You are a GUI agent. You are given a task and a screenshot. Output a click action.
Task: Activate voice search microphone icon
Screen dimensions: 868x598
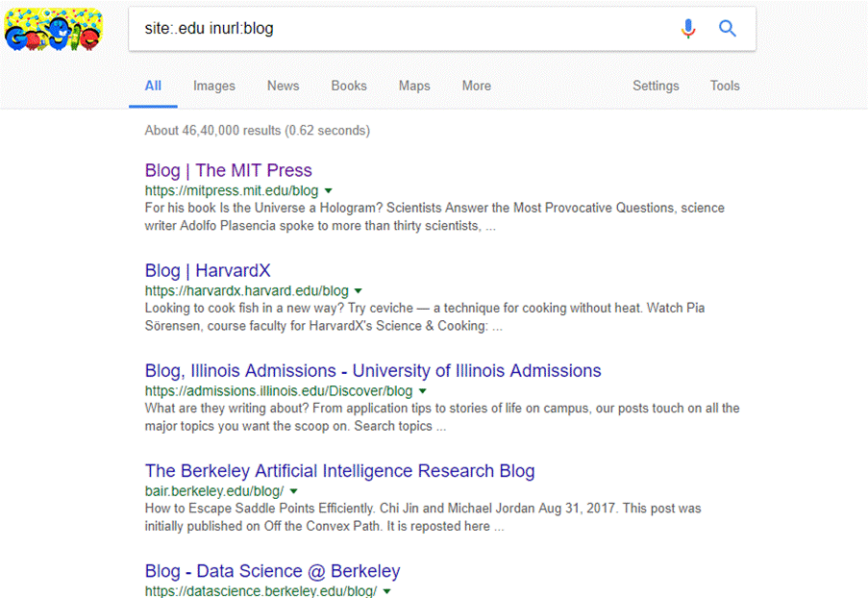pos(688,29)
